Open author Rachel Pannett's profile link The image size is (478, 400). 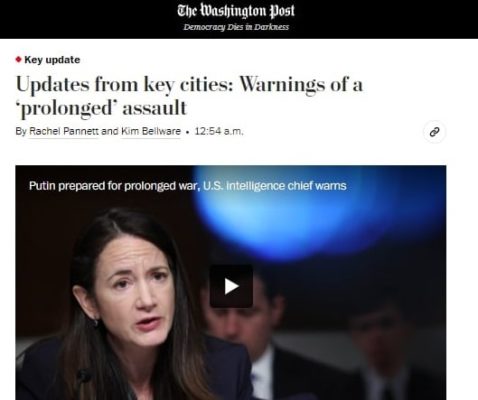tap(64, 131)
